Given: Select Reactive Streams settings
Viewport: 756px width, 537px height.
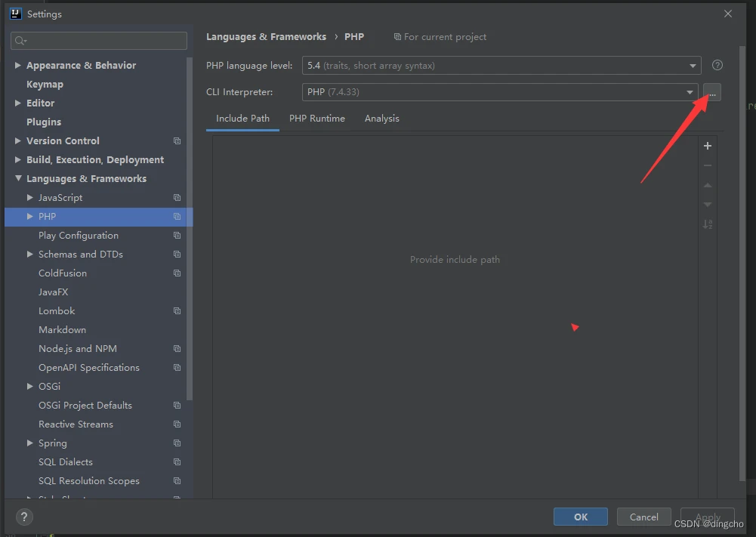Looking at the screenshot, I should pos(76,424).
